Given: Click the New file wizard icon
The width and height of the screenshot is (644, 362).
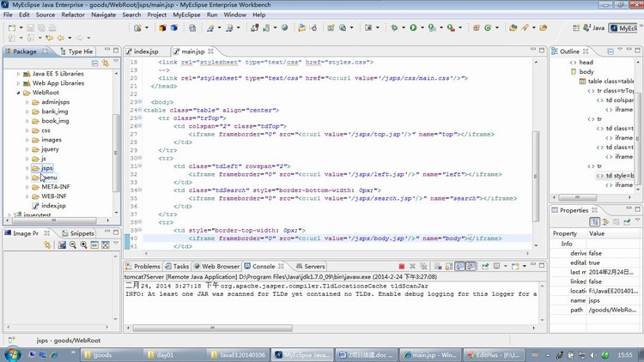Looking at the screenshot, I should 11,27.
